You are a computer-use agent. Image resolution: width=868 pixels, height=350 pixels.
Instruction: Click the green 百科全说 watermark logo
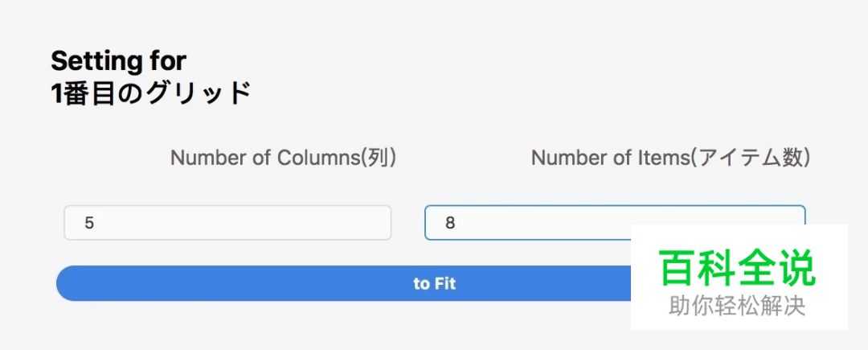737,269
